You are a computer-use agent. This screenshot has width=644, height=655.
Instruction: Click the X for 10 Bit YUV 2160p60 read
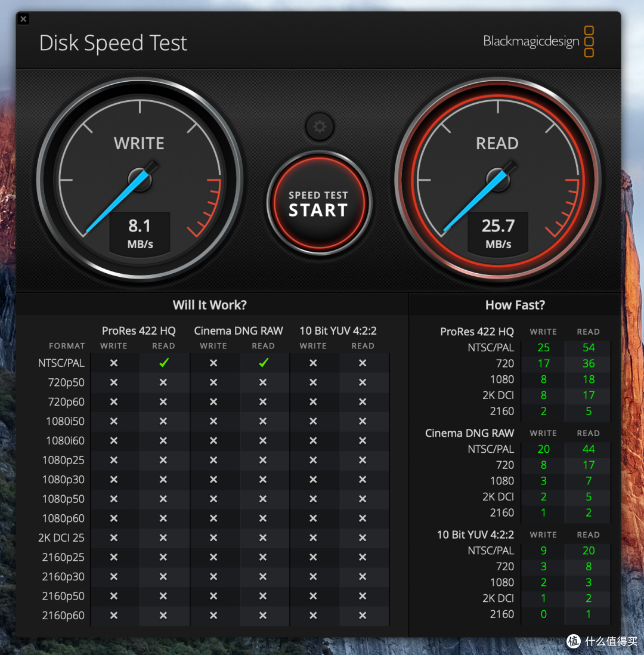pyautogui.click(x=363, y=615)
